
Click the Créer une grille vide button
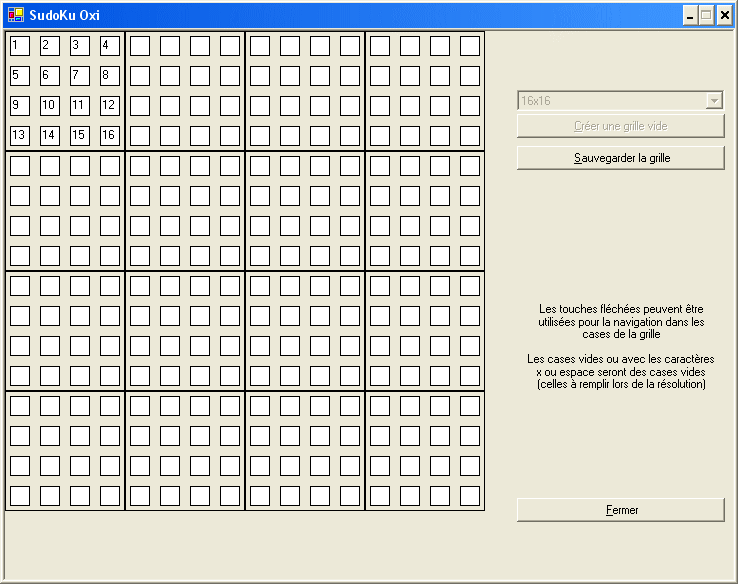click(x=620, y=126)
